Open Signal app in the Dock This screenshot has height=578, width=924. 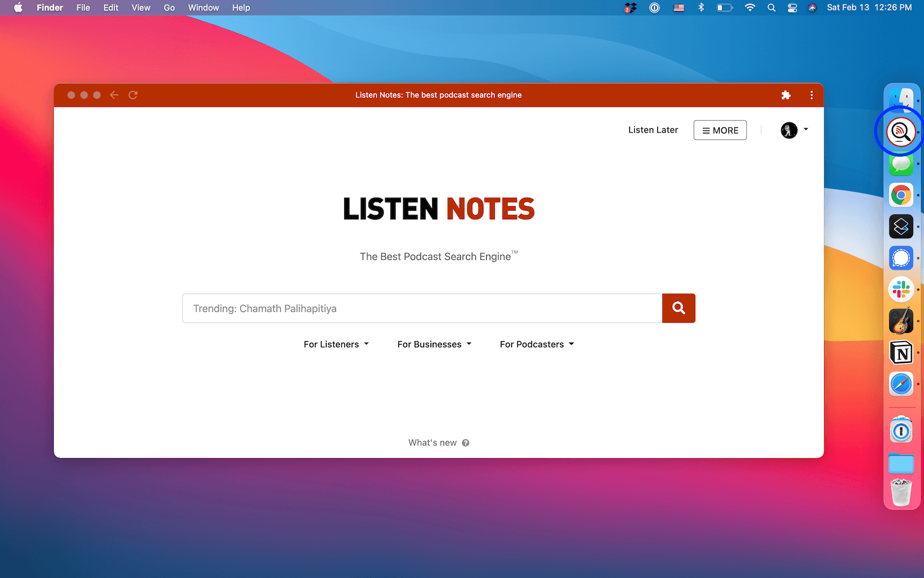point(901,258)
